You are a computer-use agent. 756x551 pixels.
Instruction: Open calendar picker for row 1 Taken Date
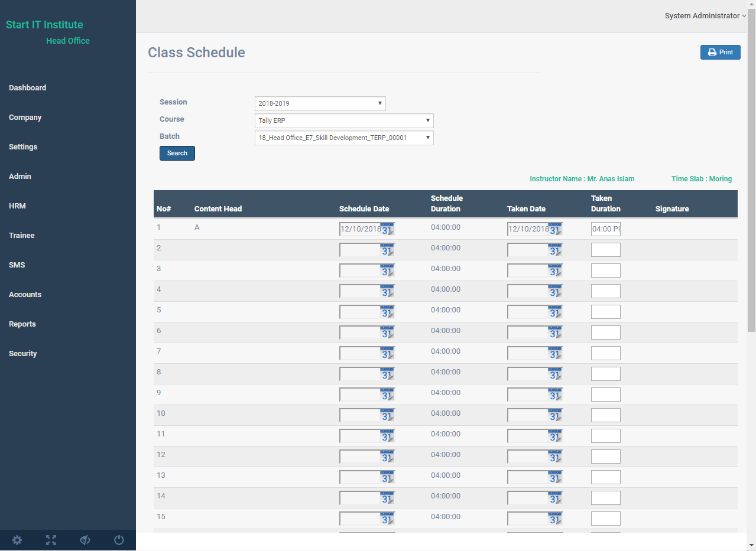click(555, 229)
